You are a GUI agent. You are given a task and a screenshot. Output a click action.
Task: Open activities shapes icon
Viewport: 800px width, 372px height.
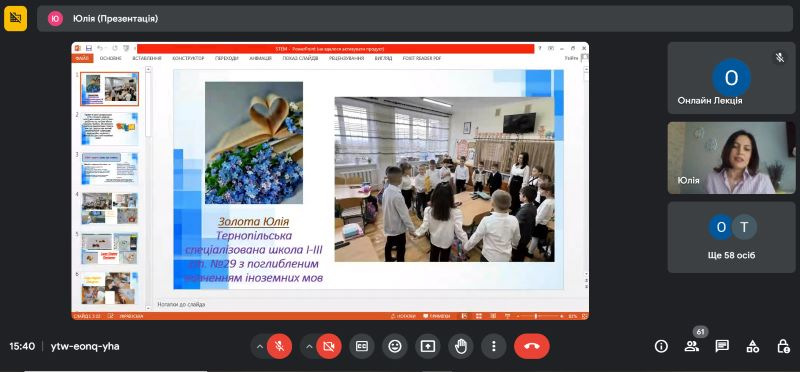tap(753, 346)
